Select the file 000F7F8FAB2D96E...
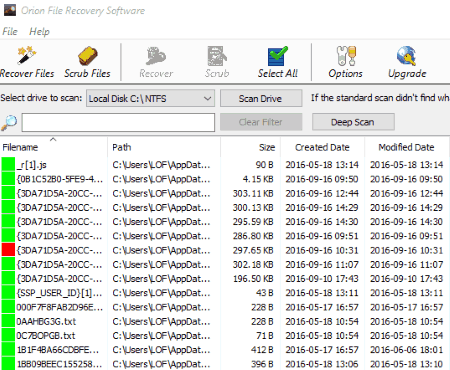The height and width of the screenshot is (370, 450). (x=60, y=307)
